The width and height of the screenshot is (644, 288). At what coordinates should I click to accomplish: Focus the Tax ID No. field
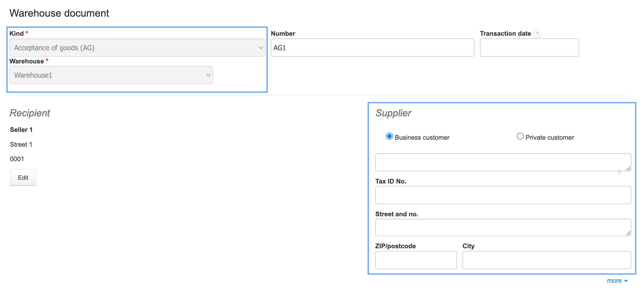coord(503,195)
